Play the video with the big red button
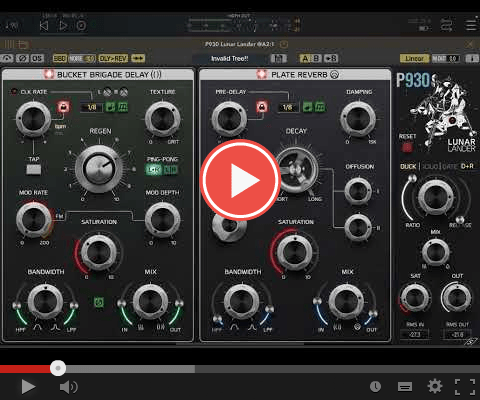Screen dimensions: 480x400 point(240,180)
